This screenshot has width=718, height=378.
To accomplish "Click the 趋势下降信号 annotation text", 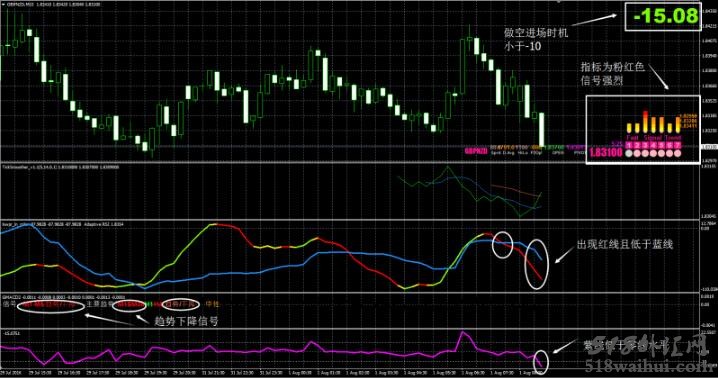I will (186, 321).
